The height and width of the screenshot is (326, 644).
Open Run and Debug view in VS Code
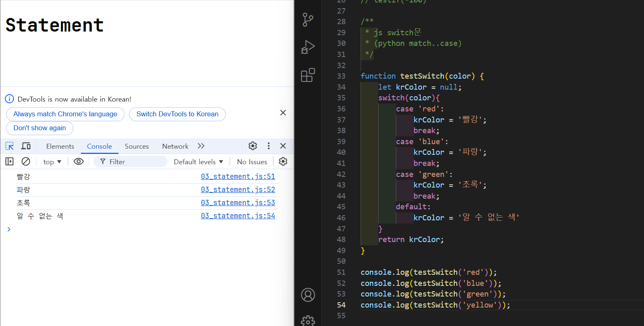point(308,47)
